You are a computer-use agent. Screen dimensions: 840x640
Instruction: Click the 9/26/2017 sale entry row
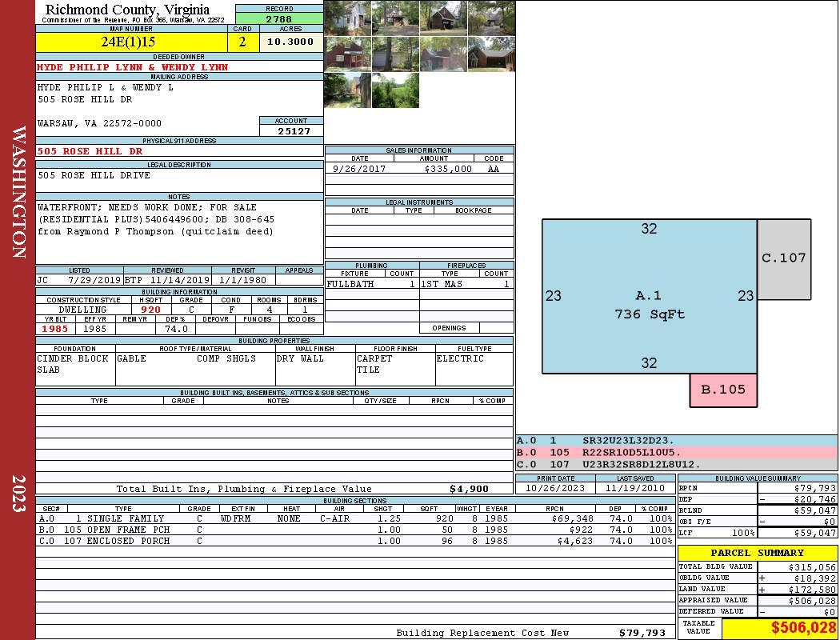pos(419,169)
